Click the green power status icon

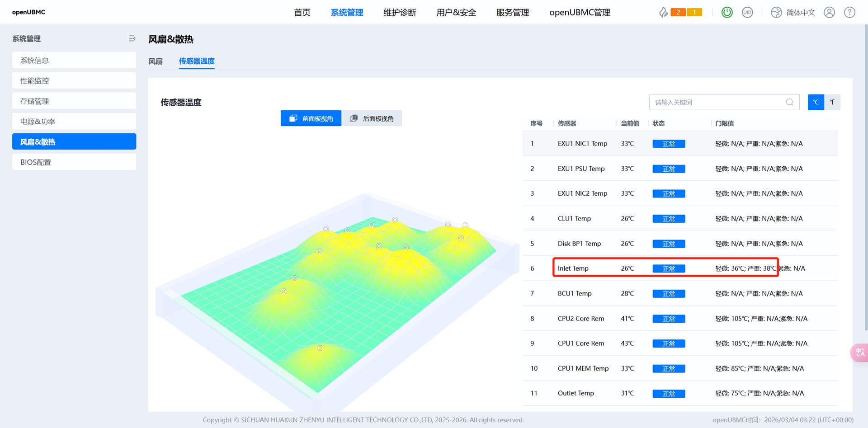(x=727, y=12)
